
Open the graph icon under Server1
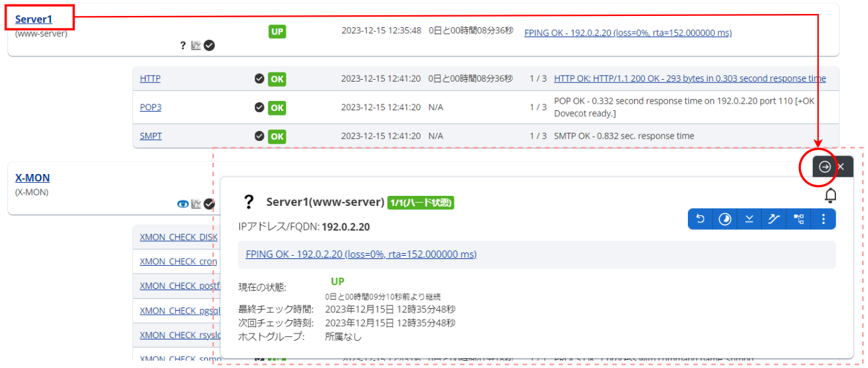point(196,46)
